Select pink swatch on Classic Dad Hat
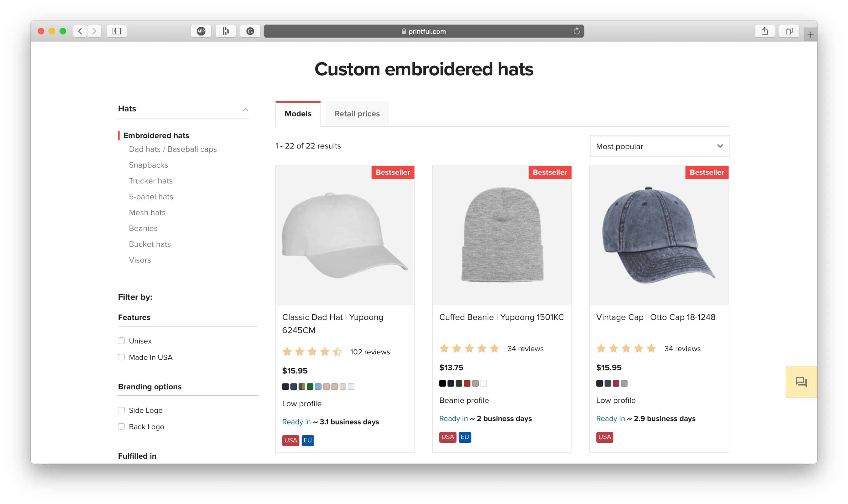 pos(326,387)
